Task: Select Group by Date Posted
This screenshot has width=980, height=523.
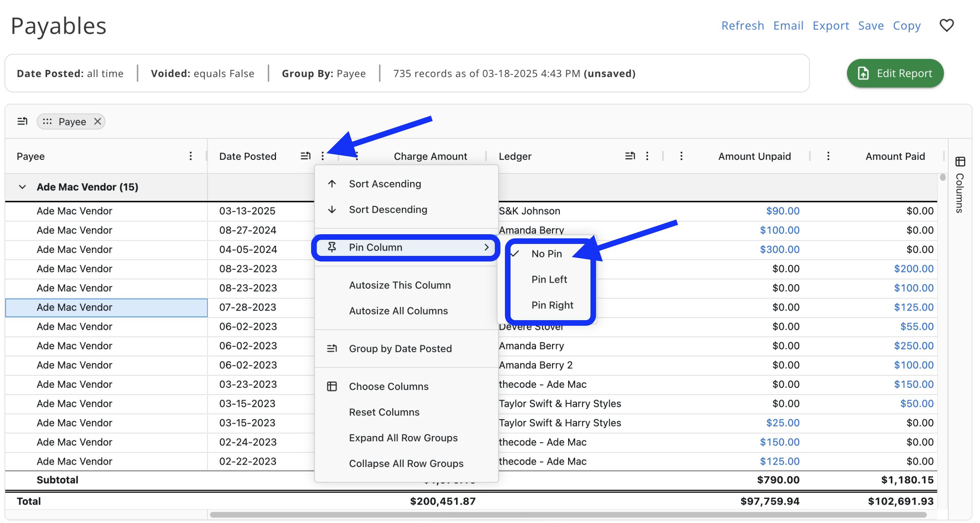Action: (x=400, y=349)
